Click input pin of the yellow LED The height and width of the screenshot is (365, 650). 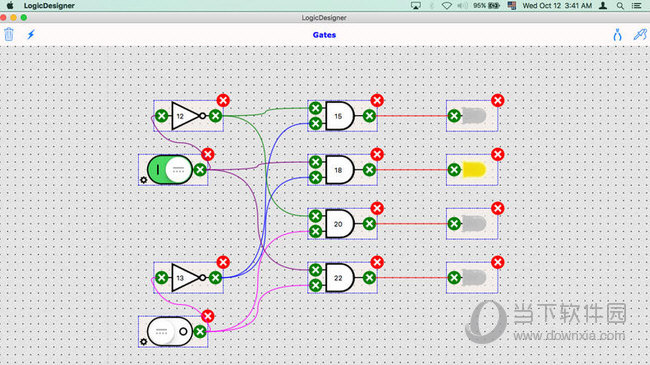coord(454,170)
